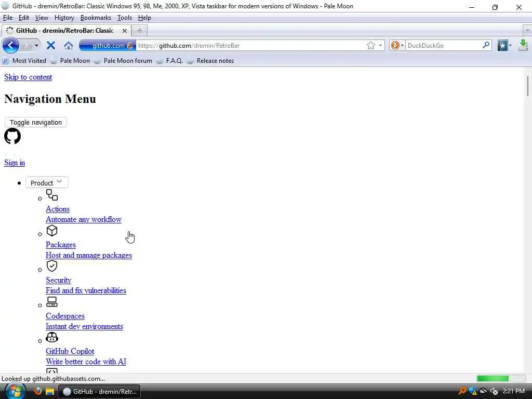532x399 pixels.
Task: Open the Find and fix vulnerabilities link
Action: 86,290
